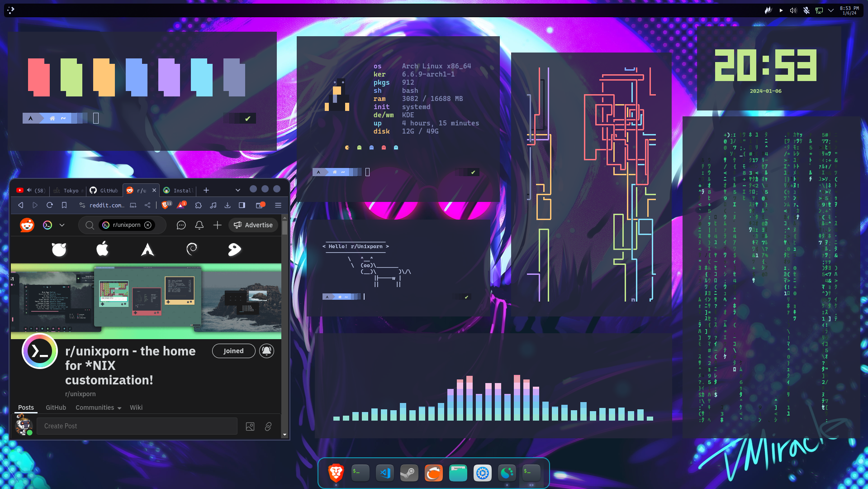Select the Wiki tab on the subreddit page

[136, 407]
